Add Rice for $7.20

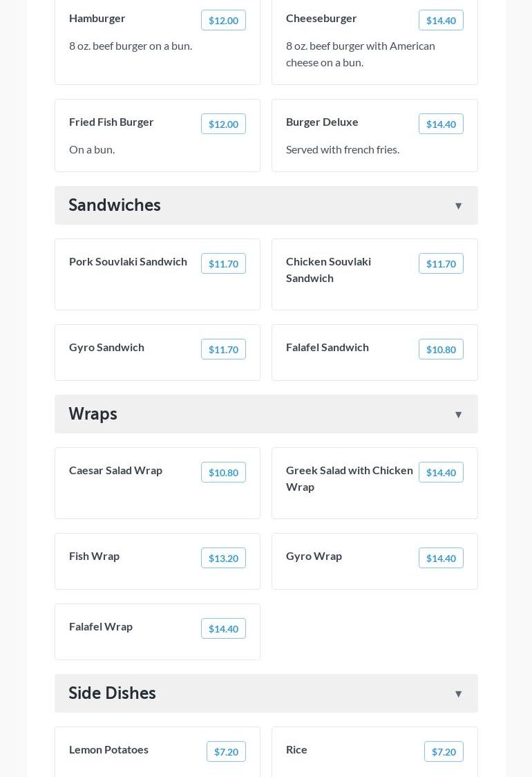[444, 752]
